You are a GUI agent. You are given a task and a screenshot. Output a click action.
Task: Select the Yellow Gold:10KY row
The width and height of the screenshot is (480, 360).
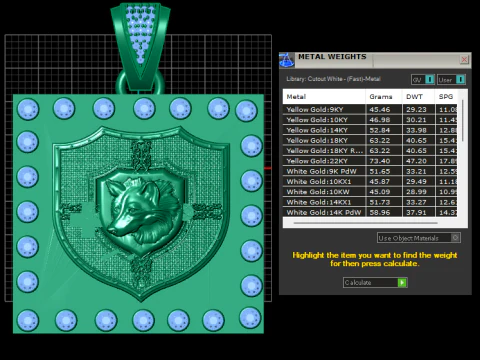(x=370, y=120)
